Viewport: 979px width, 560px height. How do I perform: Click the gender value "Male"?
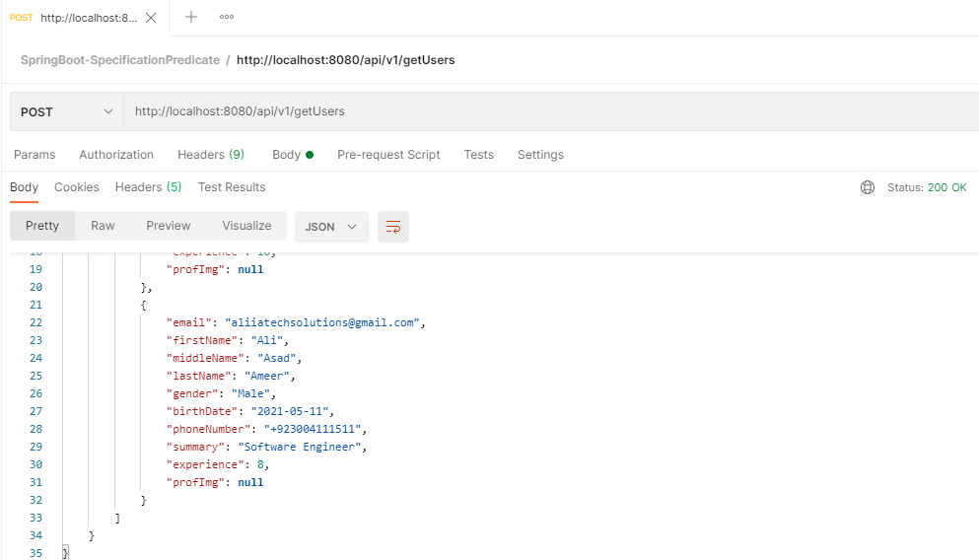coord(250,394)
